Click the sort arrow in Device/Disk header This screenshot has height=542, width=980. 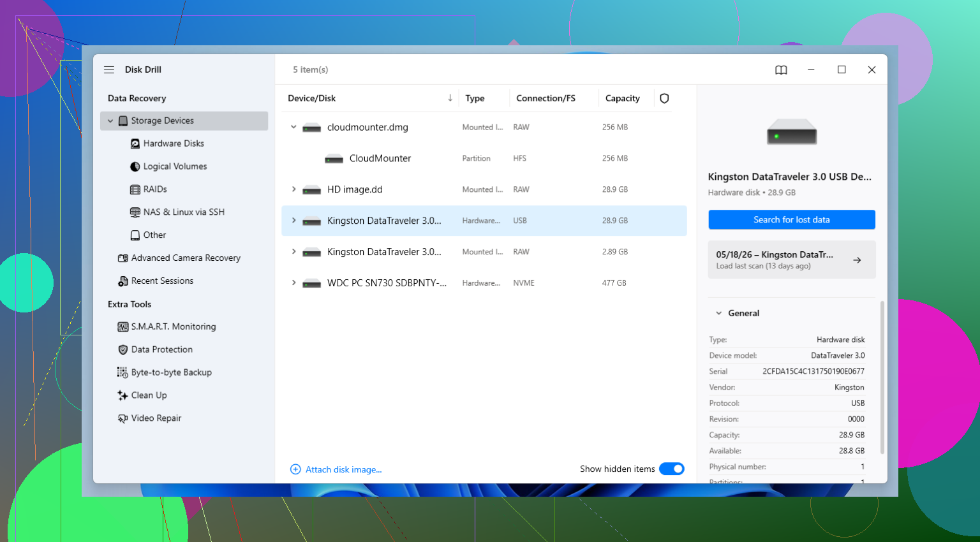pos(450,98)
